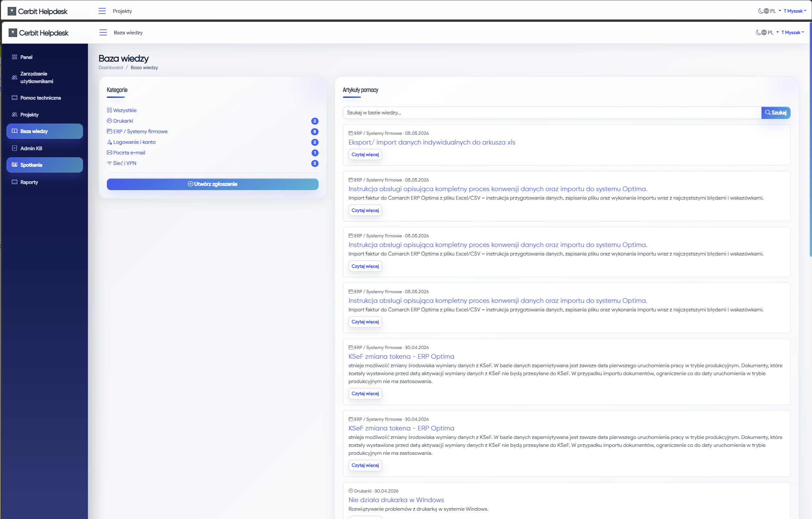Click the Szukaj search button
This screenshot has height=519, width=812.
pyautogui.click(x=776, y=113)
